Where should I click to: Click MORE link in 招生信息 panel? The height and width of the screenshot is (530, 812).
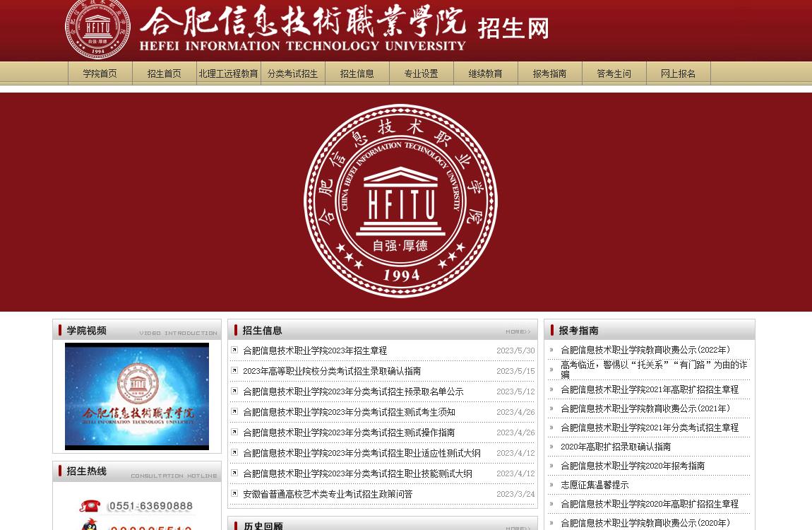coord(518,331)
